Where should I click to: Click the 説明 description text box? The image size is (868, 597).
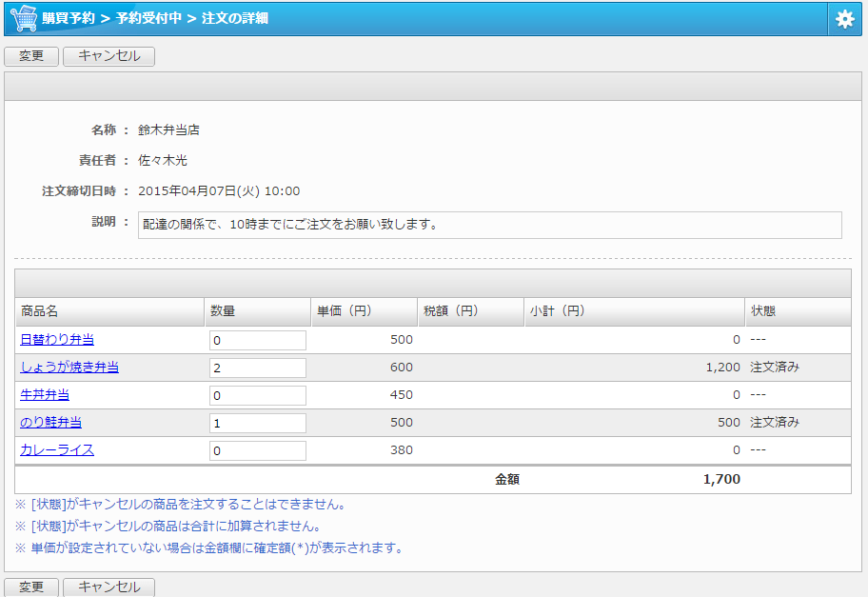click(489, 225)
